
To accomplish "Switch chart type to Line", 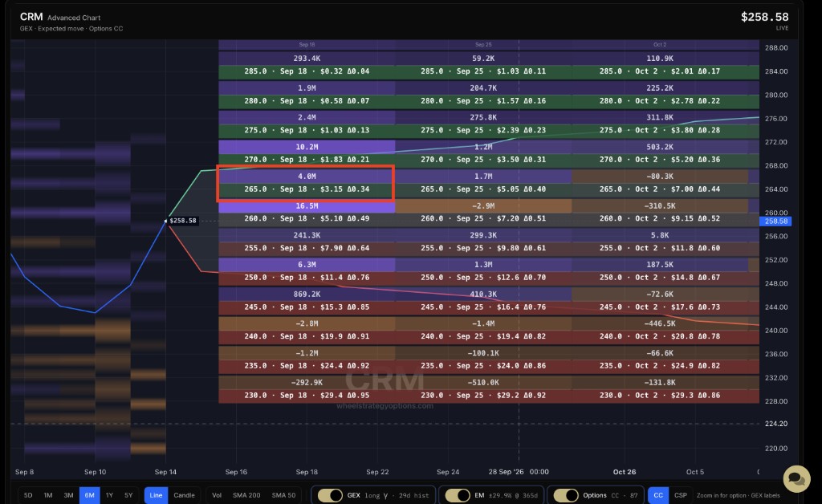I will click(x=156, y=495).
